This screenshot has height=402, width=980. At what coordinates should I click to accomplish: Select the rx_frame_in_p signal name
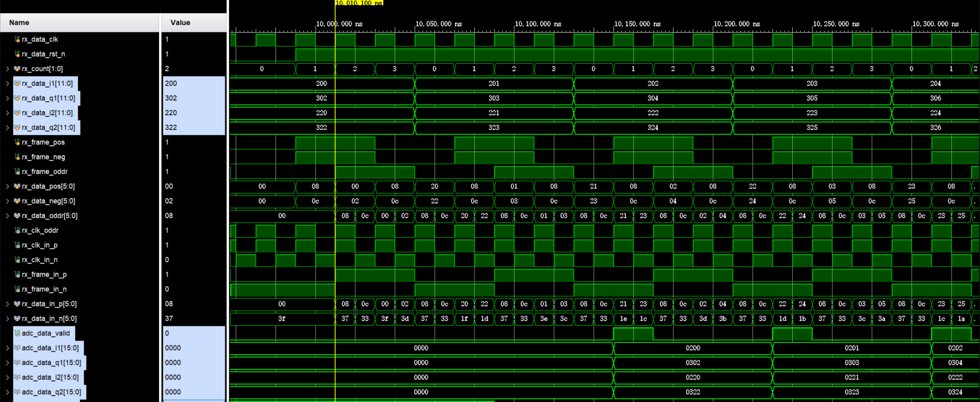[x=44, y=275]
